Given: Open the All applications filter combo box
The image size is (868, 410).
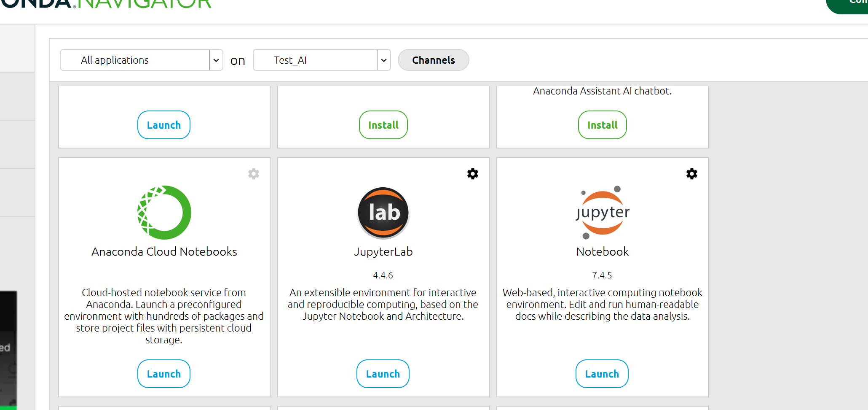Looking at the screenshot, I should [x=142, y=60].
